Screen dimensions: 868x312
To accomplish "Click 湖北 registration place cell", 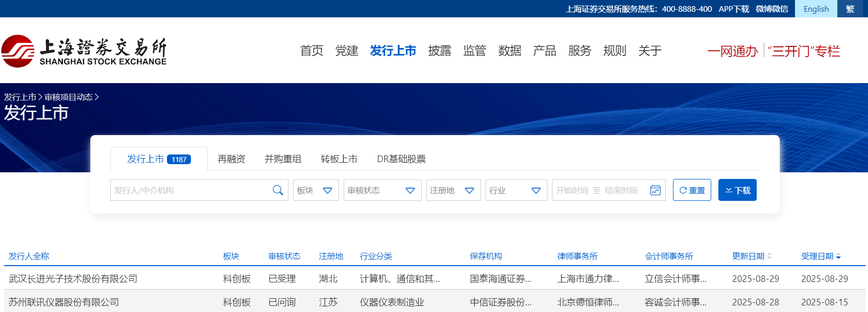I will 328,279.
